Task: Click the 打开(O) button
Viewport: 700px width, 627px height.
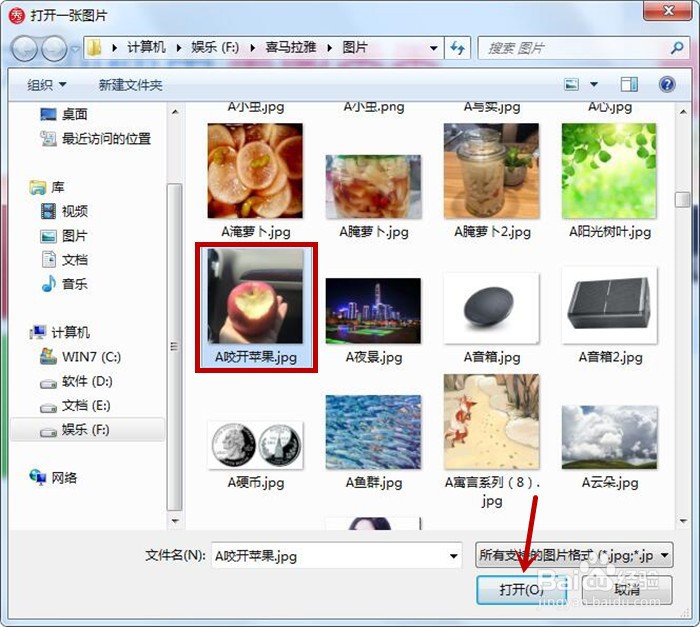Action: coord(521,589)
